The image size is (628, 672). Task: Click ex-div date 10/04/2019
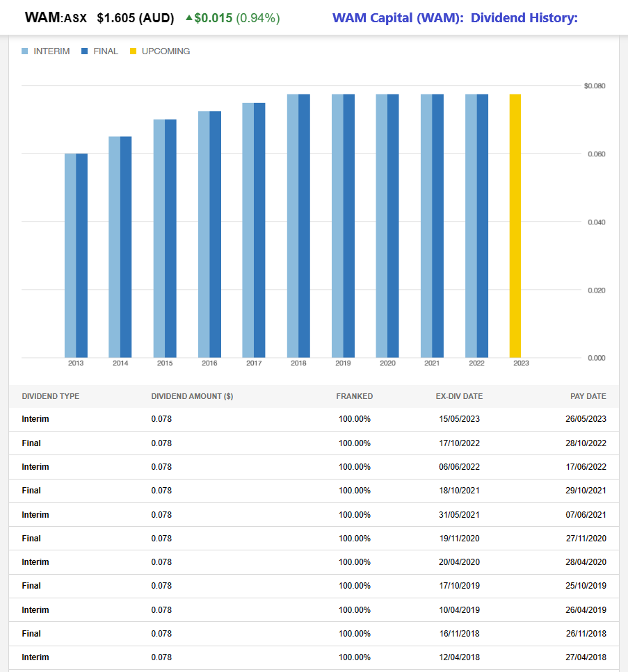[x=460, y=610]
